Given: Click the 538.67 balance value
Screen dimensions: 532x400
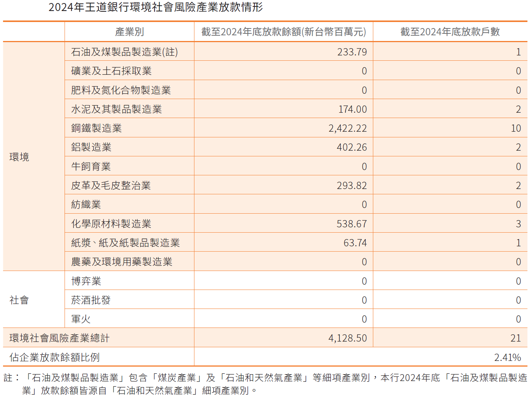Looking at the screenshot, I should click(x=352, y=224).
